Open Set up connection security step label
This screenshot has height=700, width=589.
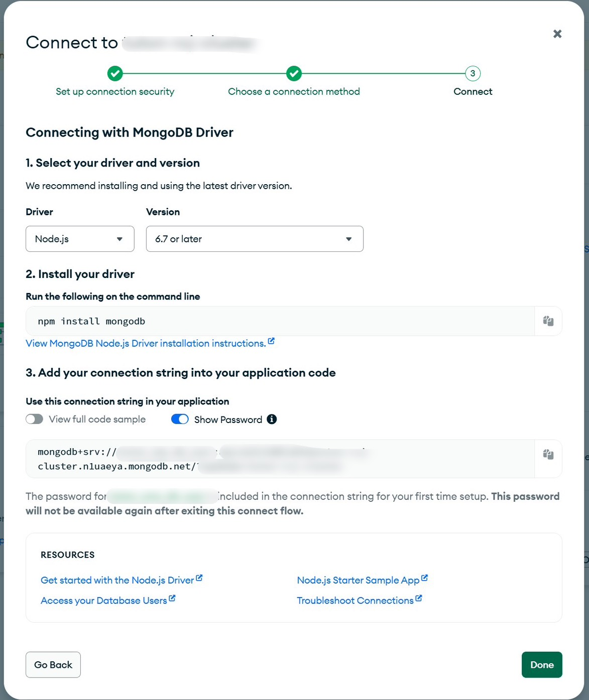pos(115,92)
